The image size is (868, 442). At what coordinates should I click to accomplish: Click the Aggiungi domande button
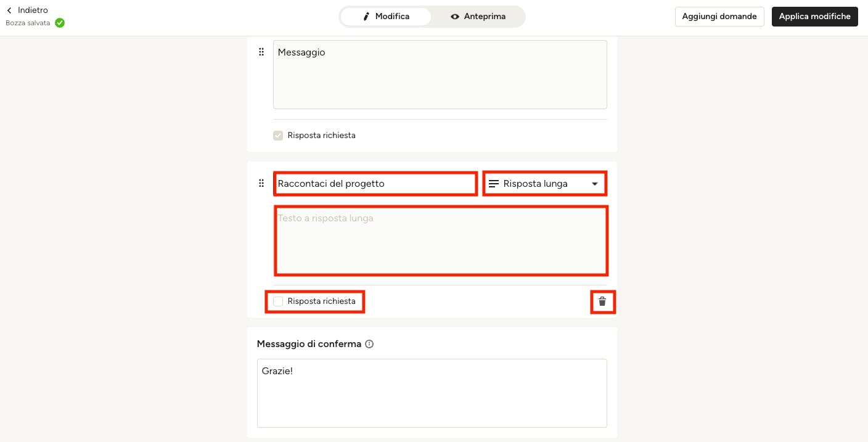pyautogui.click(x=719, y=17)
